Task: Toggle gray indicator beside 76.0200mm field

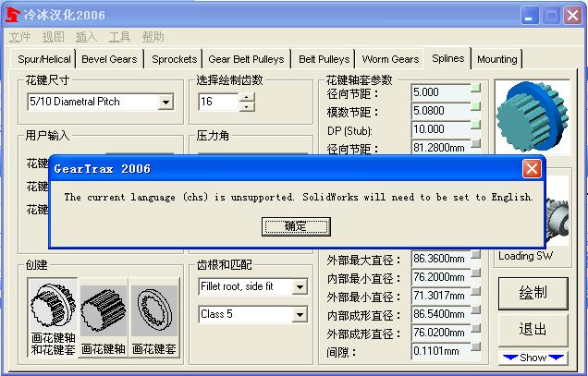Action: pyautogui.click(x=476, y=328)
